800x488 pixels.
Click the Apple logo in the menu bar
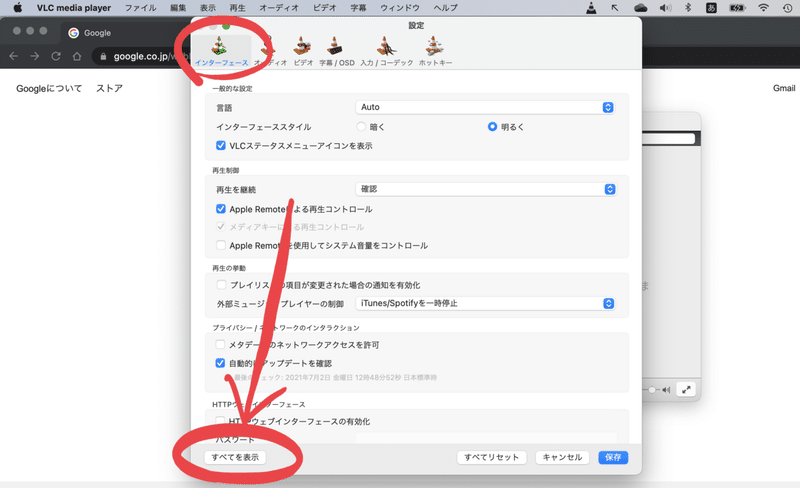coord(18,8)
